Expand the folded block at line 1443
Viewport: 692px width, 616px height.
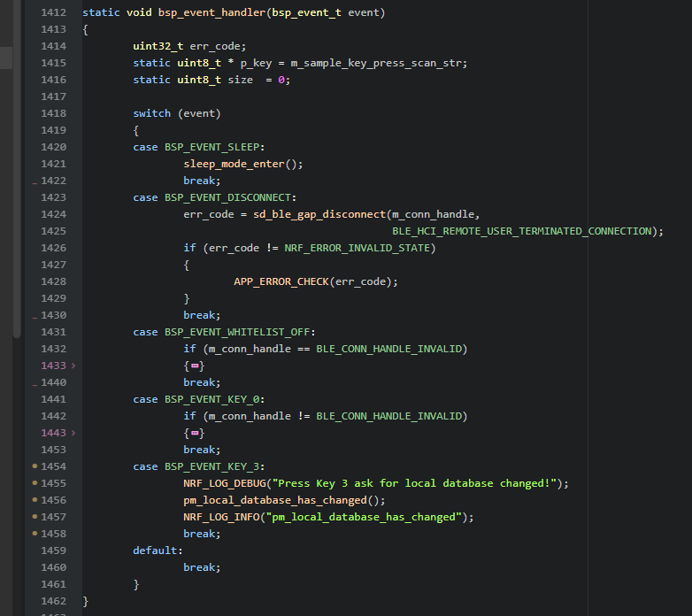coord(73,433)
